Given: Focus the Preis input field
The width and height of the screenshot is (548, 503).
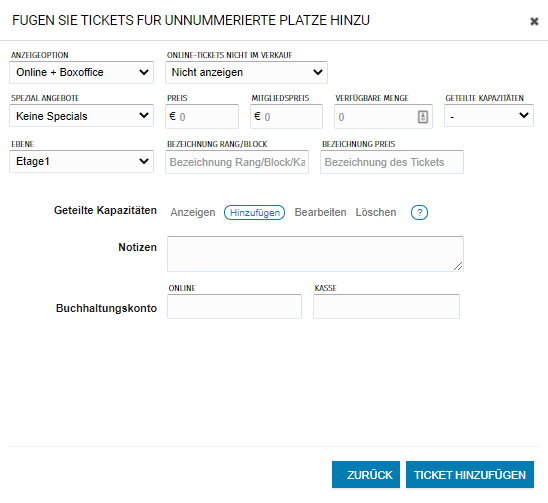Looking at the screenshot, I should pos(202,116).
